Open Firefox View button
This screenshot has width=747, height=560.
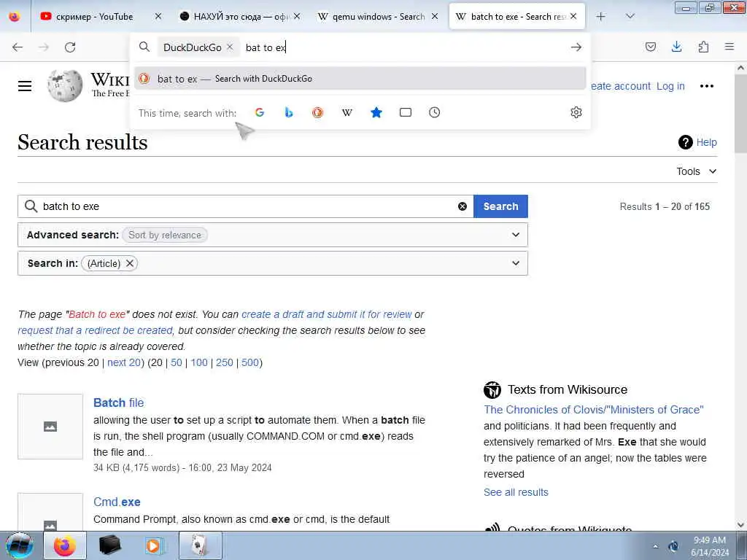point(15,16)
